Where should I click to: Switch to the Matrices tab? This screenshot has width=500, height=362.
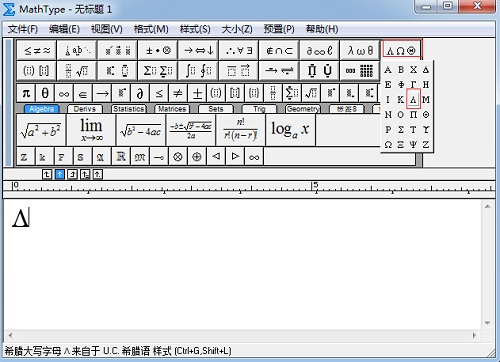pyautogui.click(x=172, y=109)
